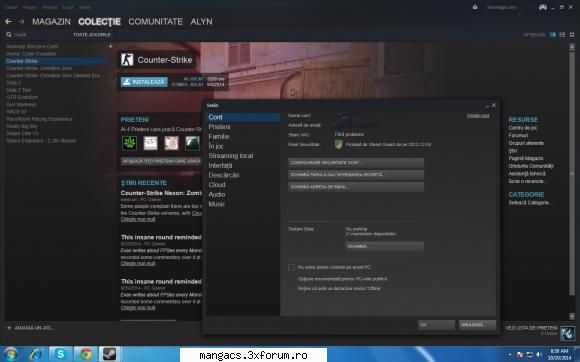Select Prieteni in settings list
The height and width of the screenshot is (362, 580).
tap(219, 127)
